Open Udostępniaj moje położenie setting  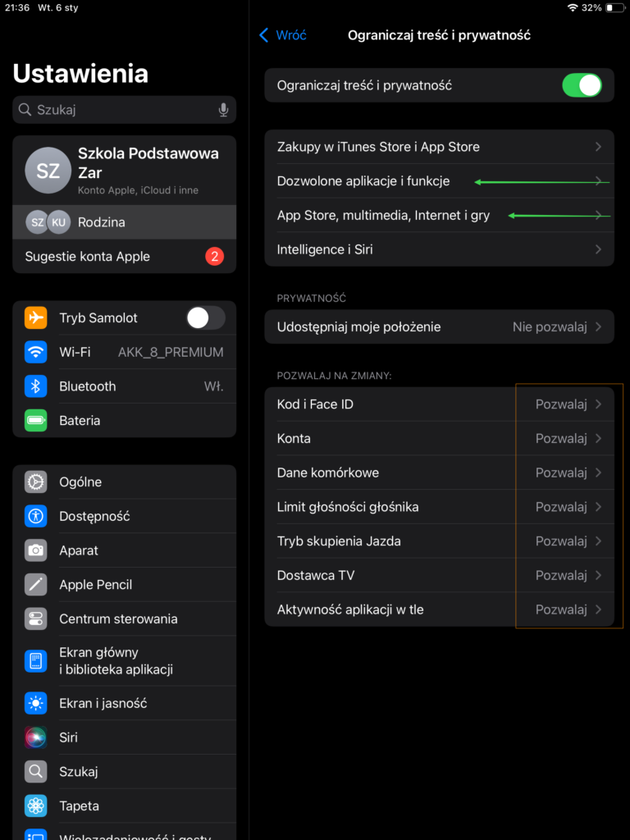tap(439, 326)
